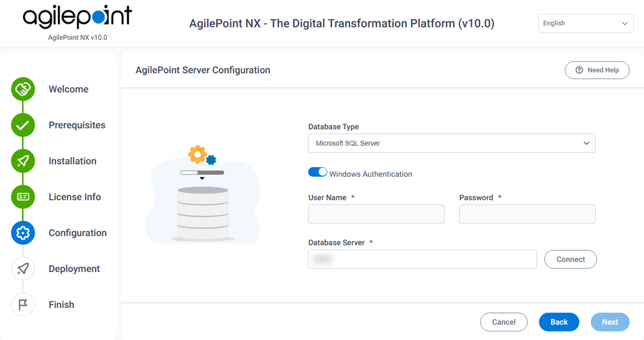This screenshot has height=340, width=644.
Task: Click the Finish flag step icon
Action: tap(23, 305)
